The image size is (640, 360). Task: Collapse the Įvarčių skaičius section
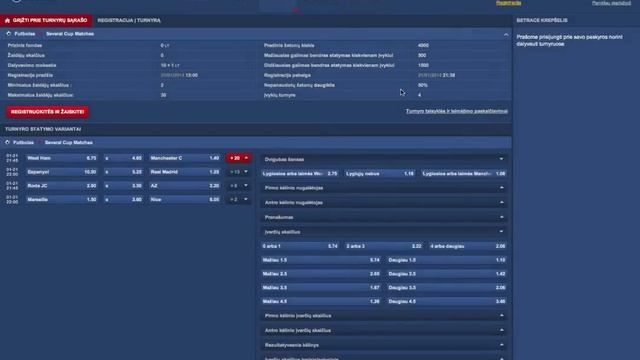coord(384,232)
